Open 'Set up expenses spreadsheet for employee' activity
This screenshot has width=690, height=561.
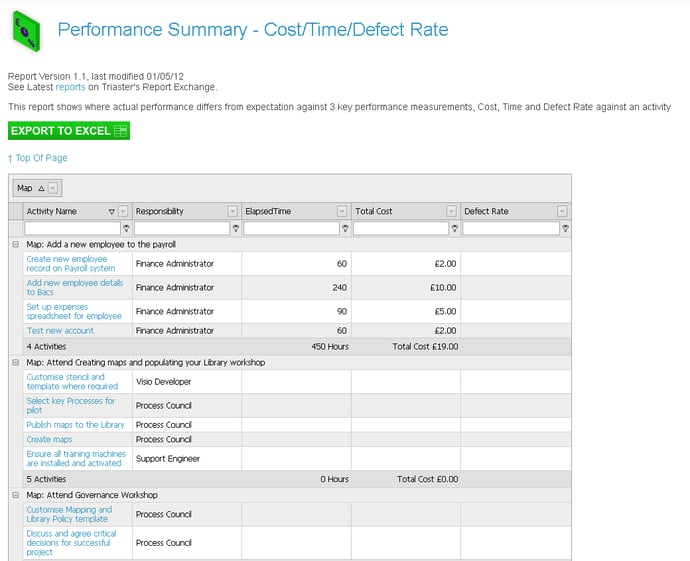click(74, 311)
